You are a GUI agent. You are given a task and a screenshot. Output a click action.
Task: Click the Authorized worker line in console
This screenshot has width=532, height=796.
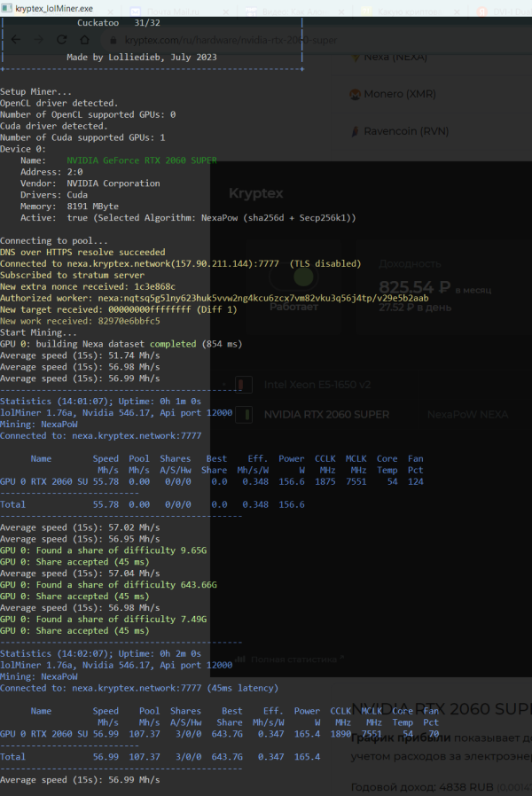pyautogui.click(x=215, y=298)
